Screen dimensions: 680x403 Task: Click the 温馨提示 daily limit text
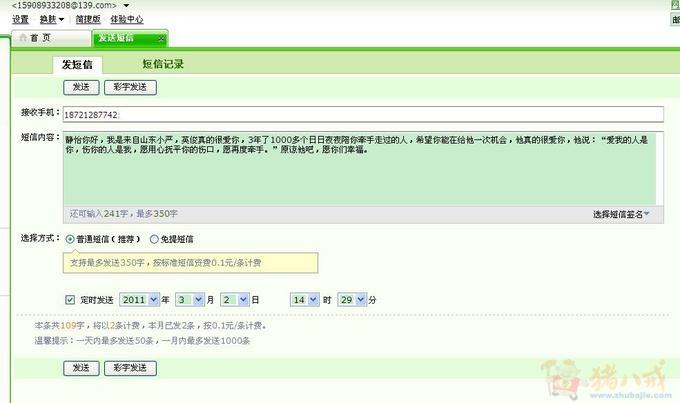[x=142, y=341]
